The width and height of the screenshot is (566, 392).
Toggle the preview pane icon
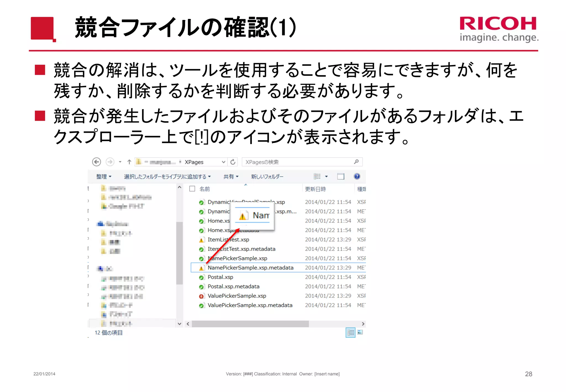[x=341, y=176]
